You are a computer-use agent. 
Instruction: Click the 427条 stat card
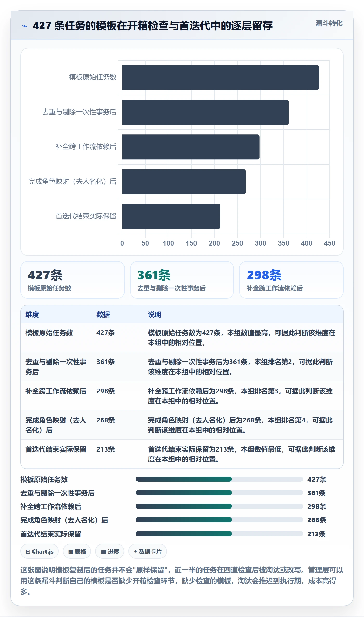pyautogui.click(x=73, y=280)
